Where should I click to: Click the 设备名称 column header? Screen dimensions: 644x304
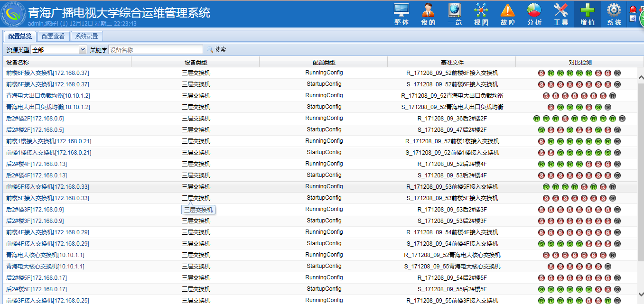coord(66,62)
